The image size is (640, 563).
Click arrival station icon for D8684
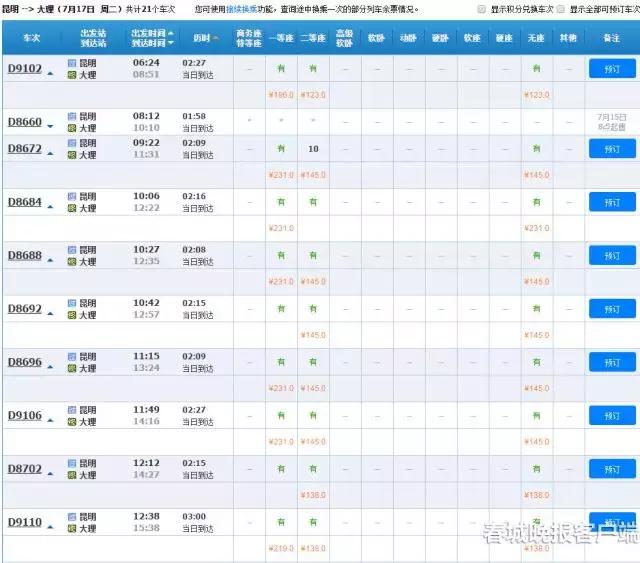(x=72, y=208)
